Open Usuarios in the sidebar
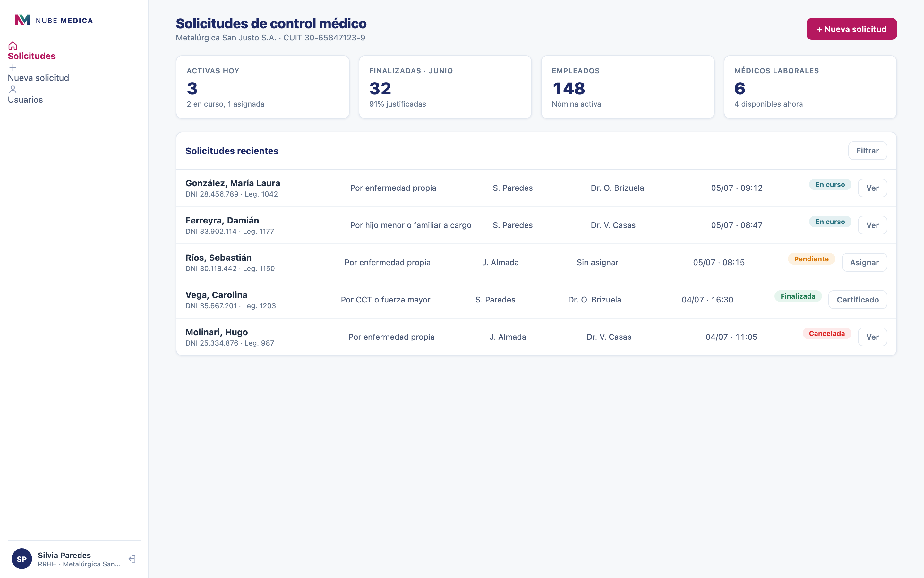This screenshot has width=924, height=578. coord(25,100)
